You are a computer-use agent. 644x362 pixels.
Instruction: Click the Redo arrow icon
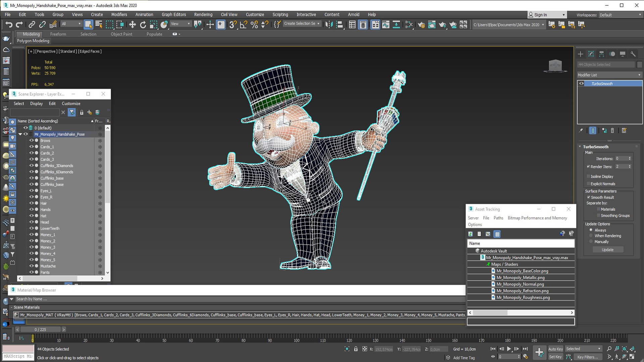pos(19,24)
